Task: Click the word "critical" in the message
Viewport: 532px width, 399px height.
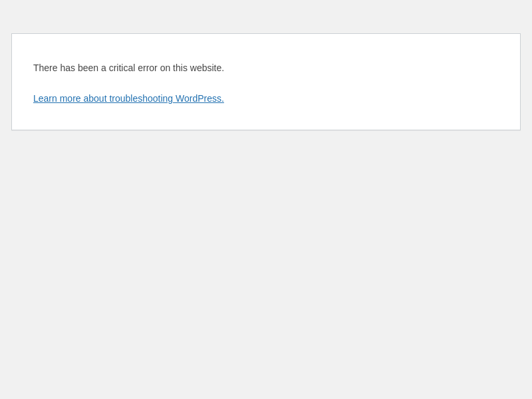Action: point(122,68)
